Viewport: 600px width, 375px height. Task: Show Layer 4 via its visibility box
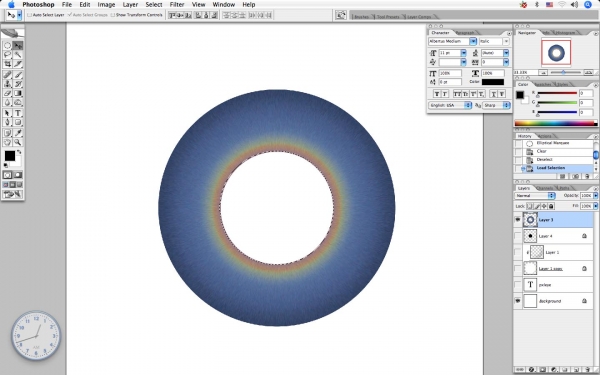[x=517, y=236]
